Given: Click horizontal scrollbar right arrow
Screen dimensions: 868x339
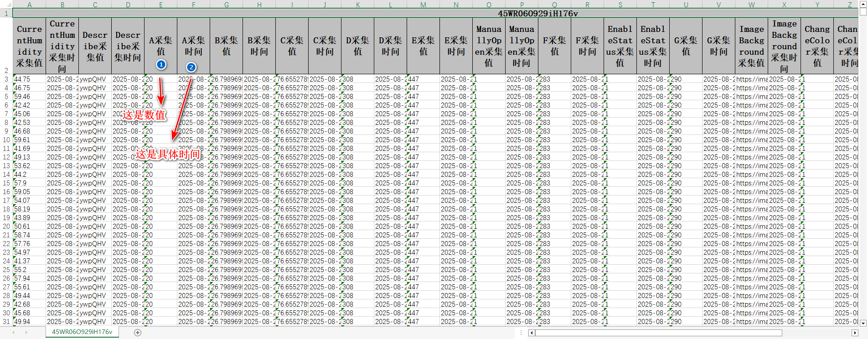Looking at the screenshot, I should tap(855, 333).
